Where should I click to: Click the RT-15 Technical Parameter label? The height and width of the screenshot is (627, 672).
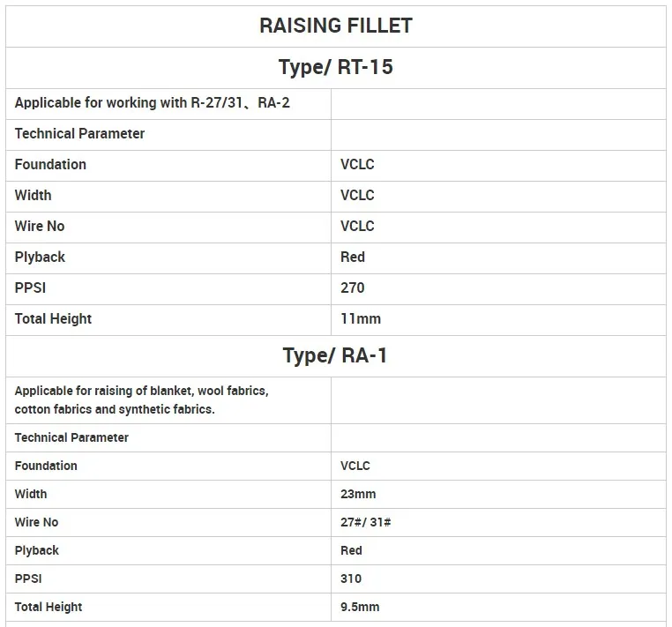tap(79, 134)
